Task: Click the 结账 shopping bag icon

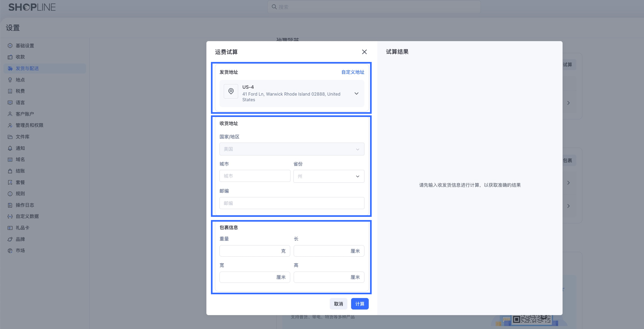Action: tap(10, 171)
